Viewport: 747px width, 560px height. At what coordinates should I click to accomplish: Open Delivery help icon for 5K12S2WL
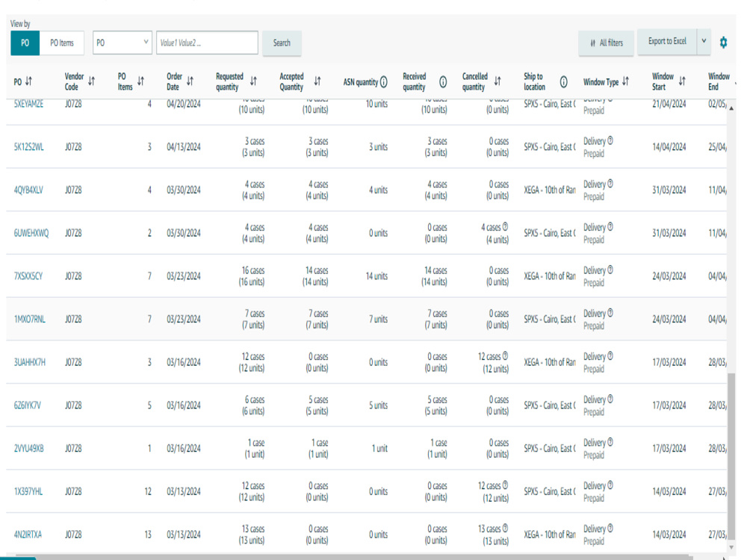tap(610, 140)
